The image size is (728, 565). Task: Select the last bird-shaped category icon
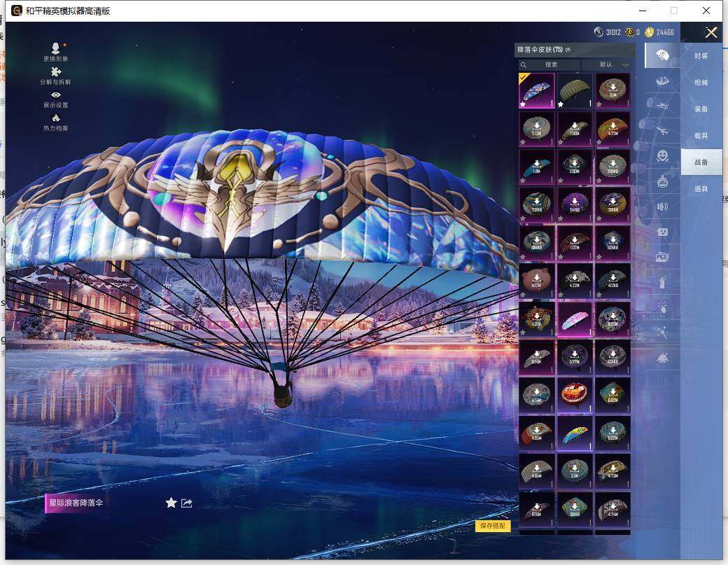pyautogui.click(x=662, y=358)
